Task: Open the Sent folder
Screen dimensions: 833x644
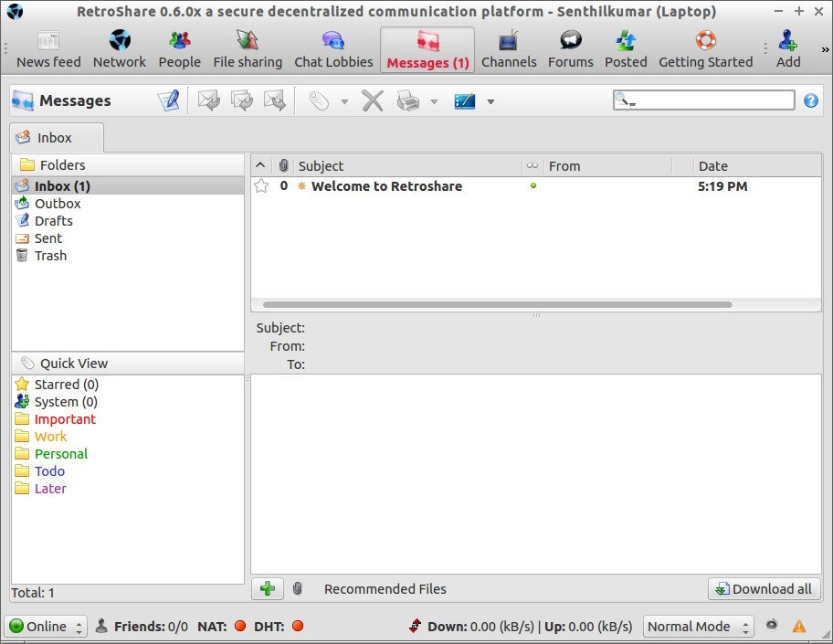Action: coord(128,238)
